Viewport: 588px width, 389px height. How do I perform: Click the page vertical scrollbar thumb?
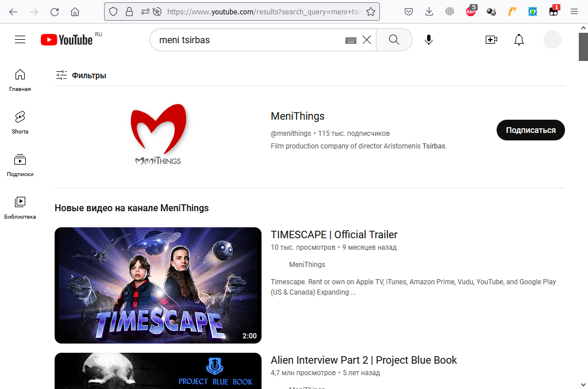583,47
